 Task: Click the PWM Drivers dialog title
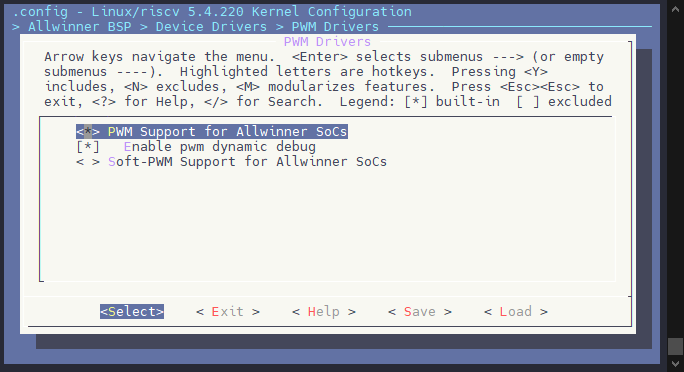click(x=327, y=41)
